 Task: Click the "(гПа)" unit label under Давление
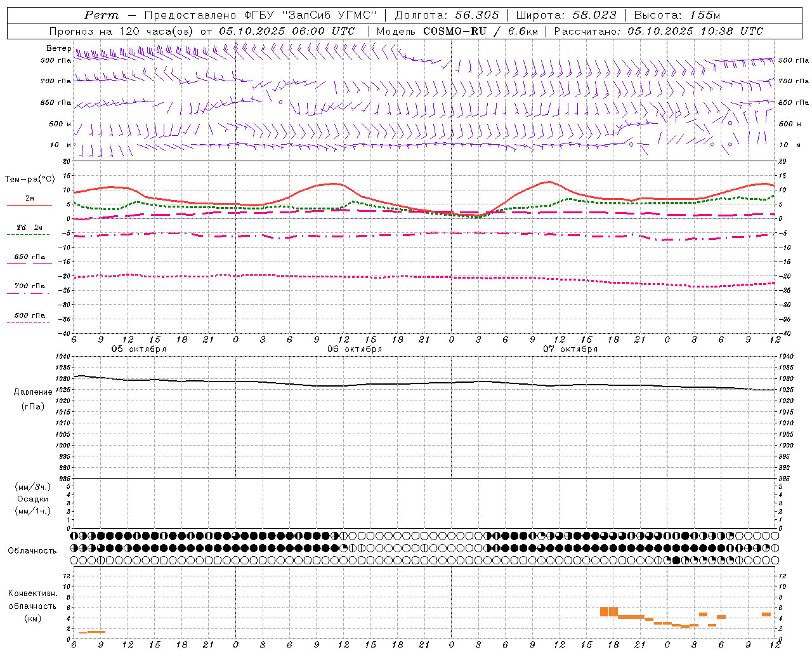[x=33, y=407]
